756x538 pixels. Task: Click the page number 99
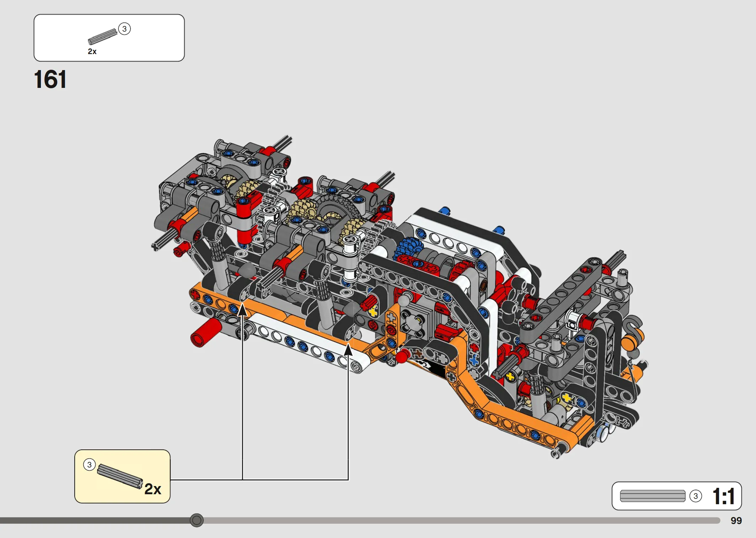pyautogui.click(x=736, y=521)
